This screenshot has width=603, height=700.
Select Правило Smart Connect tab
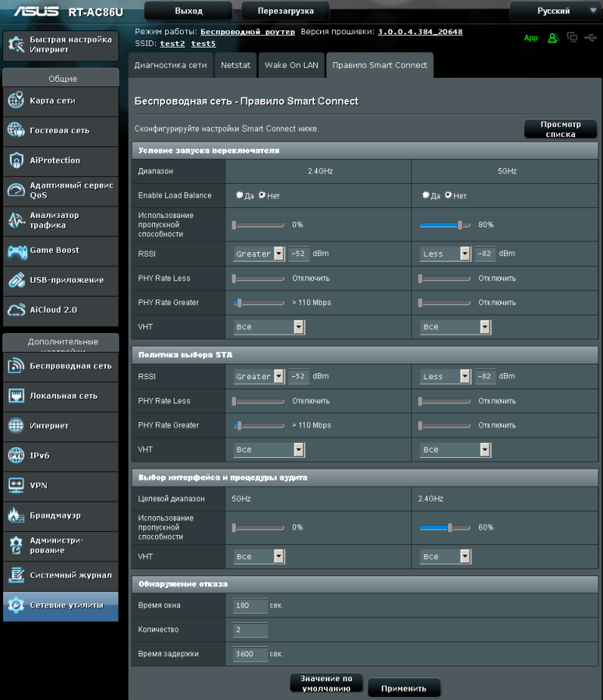pyautogui.click(x=379, y=65)
